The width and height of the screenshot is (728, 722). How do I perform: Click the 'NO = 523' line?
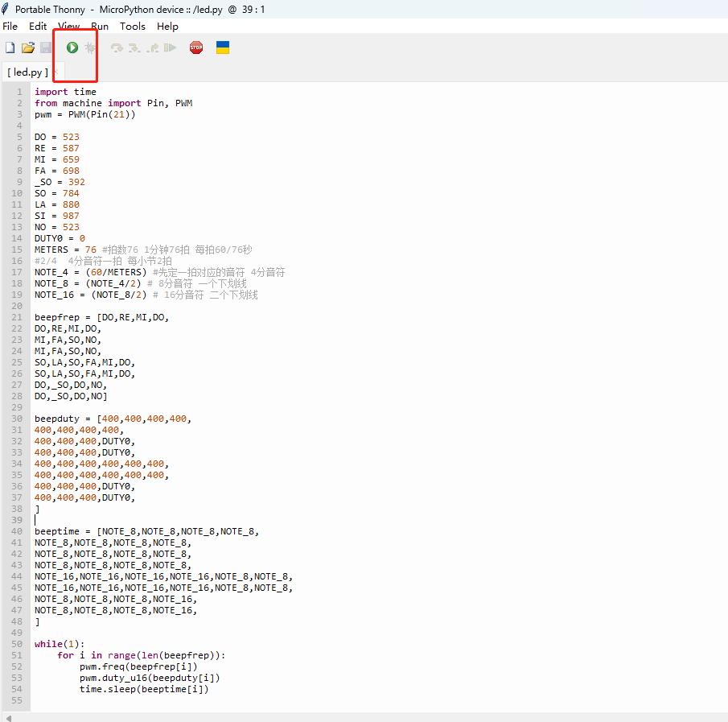point(57,227)
